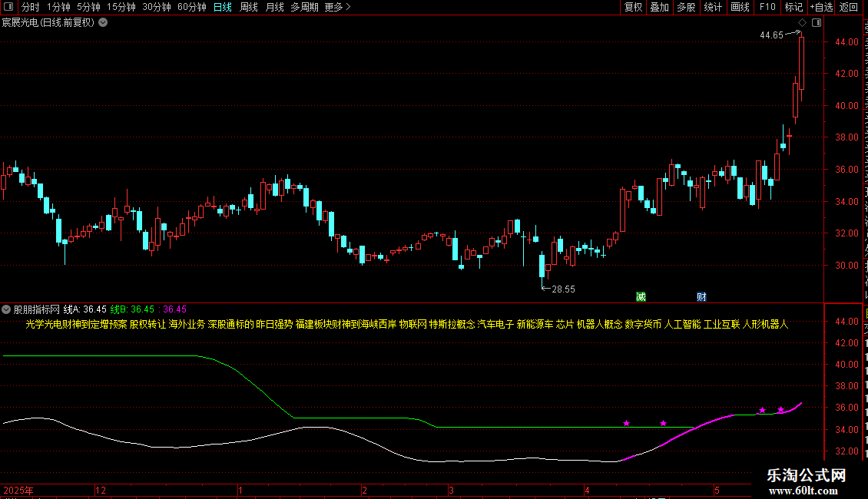
Task: Click the month 12 marker on time axis
Action: (x=100, y=490)
